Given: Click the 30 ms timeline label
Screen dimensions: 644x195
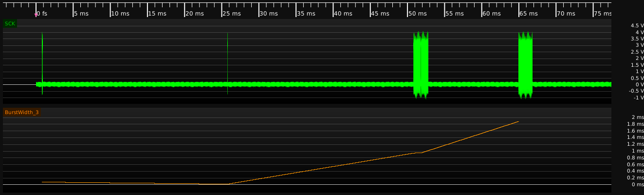Looking at the screenshot, I should pyautogui.click(x=269, y=14).
